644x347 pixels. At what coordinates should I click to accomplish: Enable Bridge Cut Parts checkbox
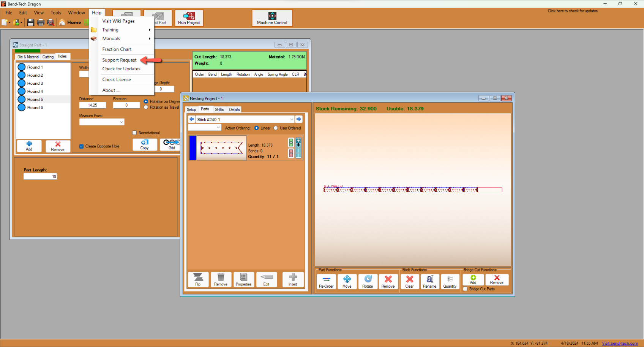[465, 289]
